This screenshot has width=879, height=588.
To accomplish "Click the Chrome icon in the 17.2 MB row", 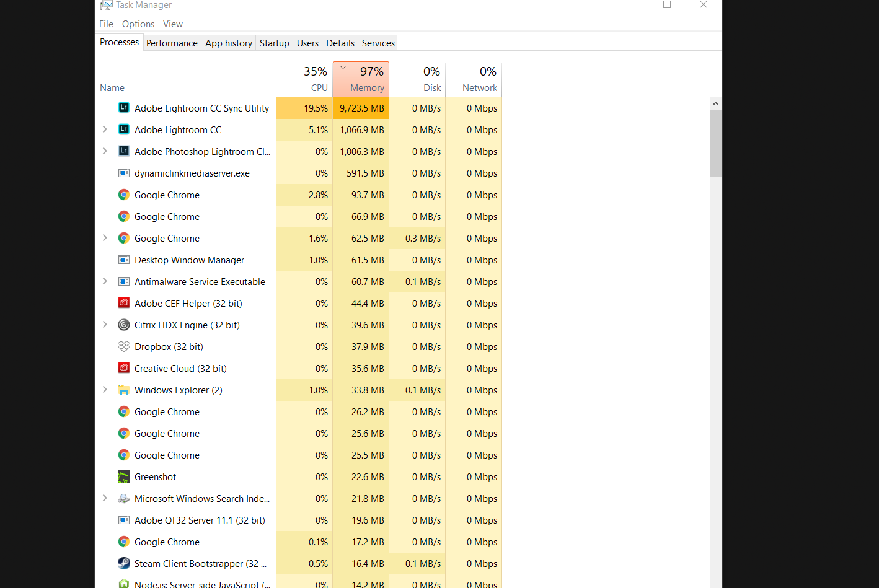I will point(124,542).
